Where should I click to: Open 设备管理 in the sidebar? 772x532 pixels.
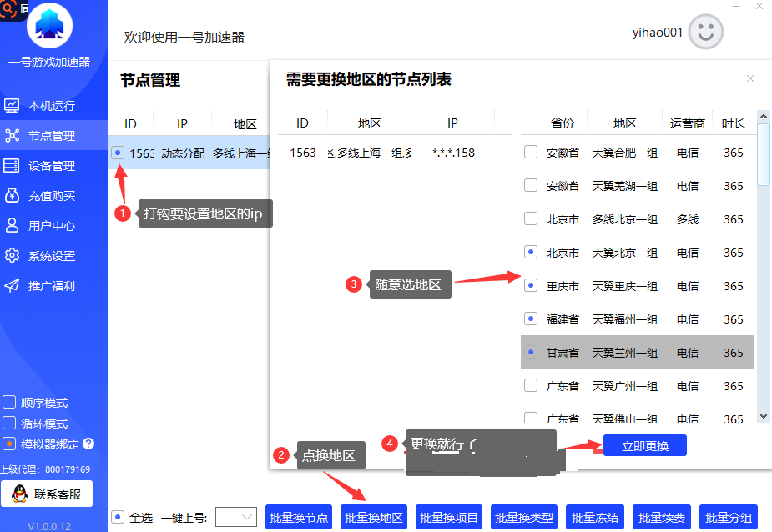(53, 166)
